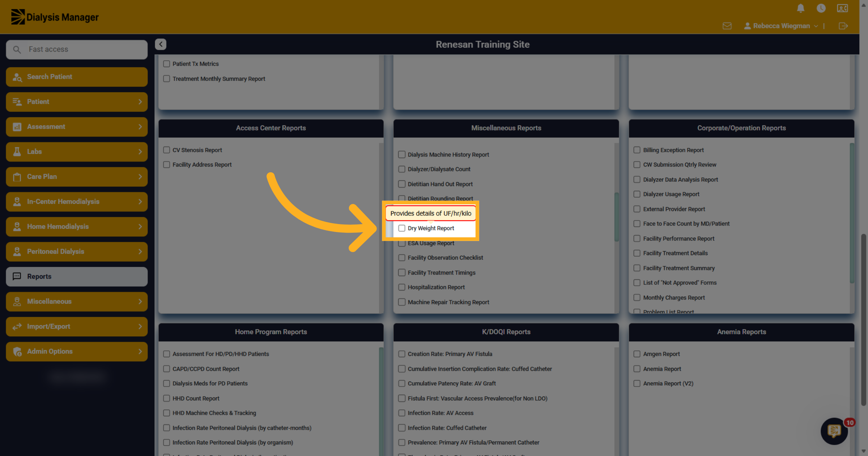868x456 pixels.
Task: Open the contact card icon in header
Action: click(842, 8)
